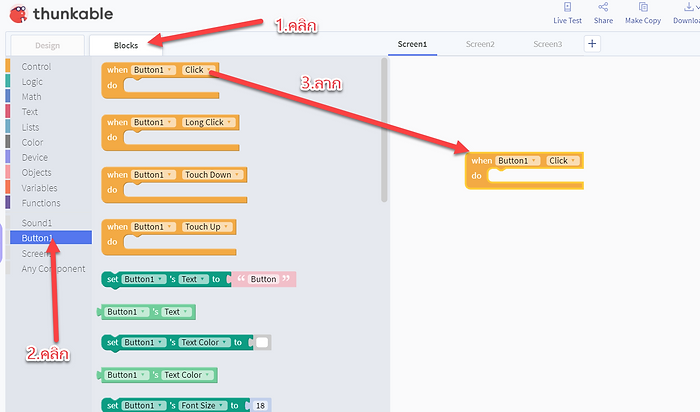The height and width of the screenshot is (412, 700).
Task: Open Font Size property dropdown in set block
Action: (x=203, y=406)
